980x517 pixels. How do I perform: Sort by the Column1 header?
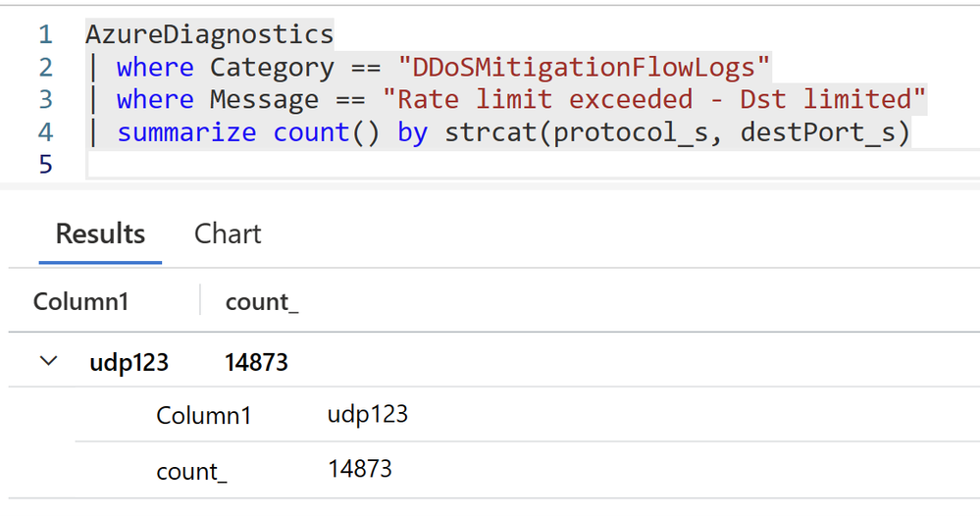(80, 302)
